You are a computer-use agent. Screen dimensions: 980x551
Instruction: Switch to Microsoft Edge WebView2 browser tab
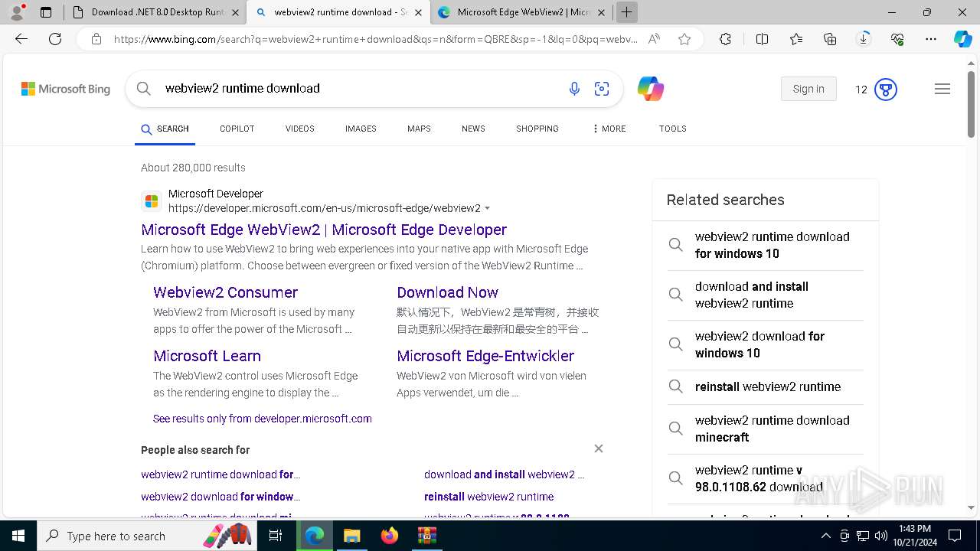click(x=521, y=12)
